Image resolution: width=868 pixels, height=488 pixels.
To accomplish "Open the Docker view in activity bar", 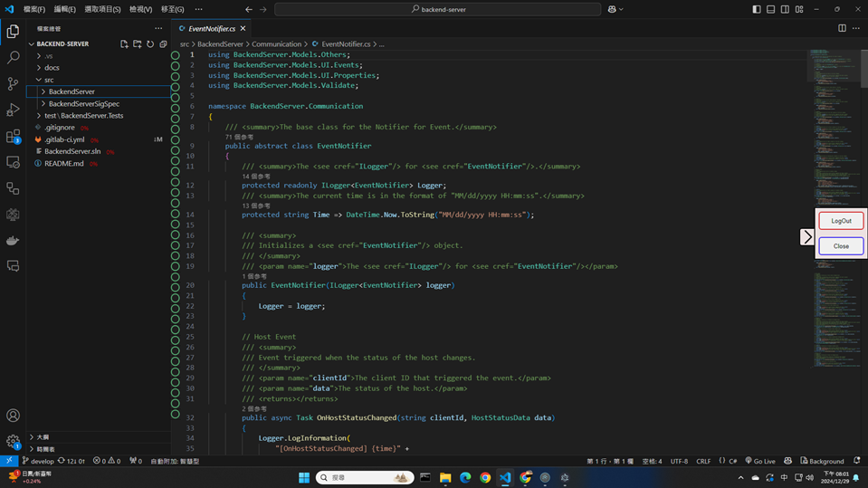I will (x=13, y=241).
